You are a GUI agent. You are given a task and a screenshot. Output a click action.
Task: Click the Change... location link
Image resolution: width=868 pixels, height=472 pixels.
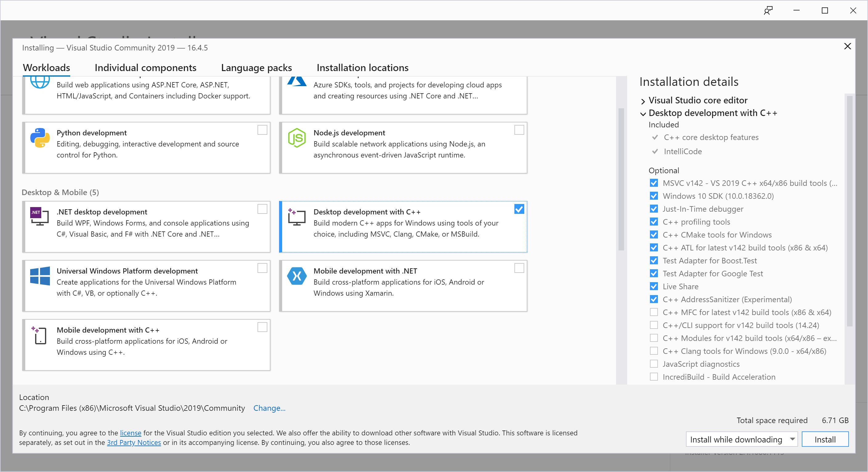coord(269,408)
